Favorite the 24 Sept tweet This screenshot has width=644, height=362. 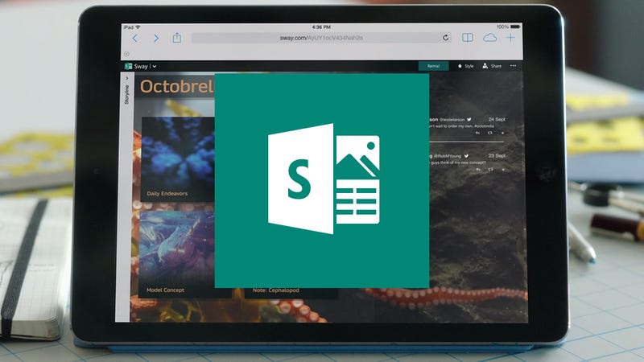(x=502, y=133)
